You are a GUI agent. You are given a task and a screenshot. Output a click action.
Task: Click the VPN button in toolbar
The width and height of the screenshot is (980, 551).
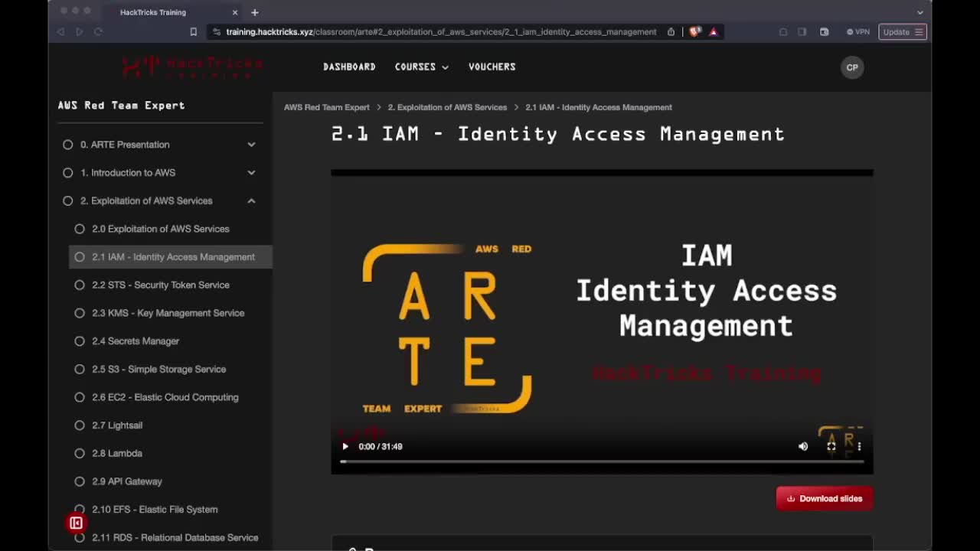pos(858,32)
